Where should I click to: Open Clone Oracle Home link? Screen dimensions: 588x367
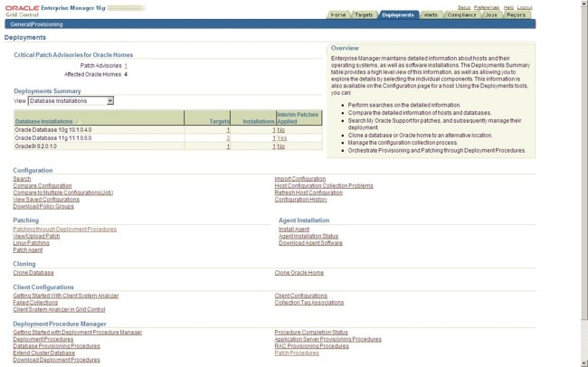pyautogui.click(x=299, y=272)
